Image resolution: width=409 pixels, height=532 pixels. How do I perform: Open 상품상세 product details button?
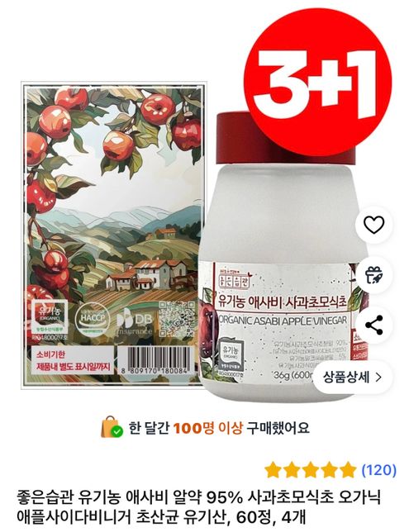click(352, 377)
